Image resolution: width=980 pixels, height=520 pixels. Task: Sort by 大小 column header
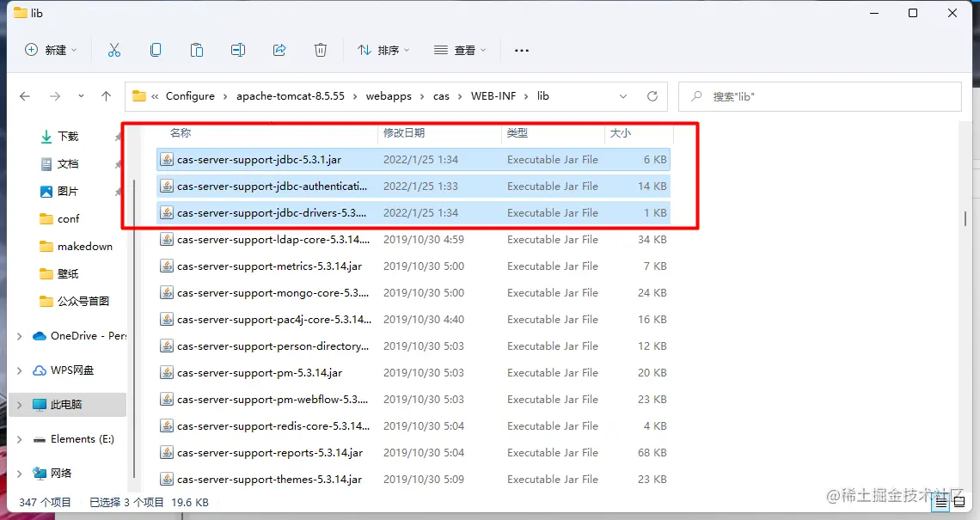(x=620, y=133)
